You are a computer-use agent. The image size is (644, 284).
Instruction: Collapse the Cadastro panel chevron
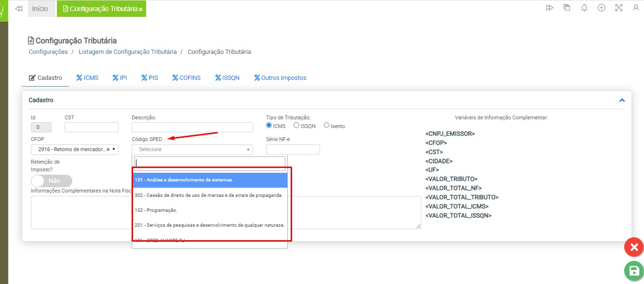pos(622,100)
